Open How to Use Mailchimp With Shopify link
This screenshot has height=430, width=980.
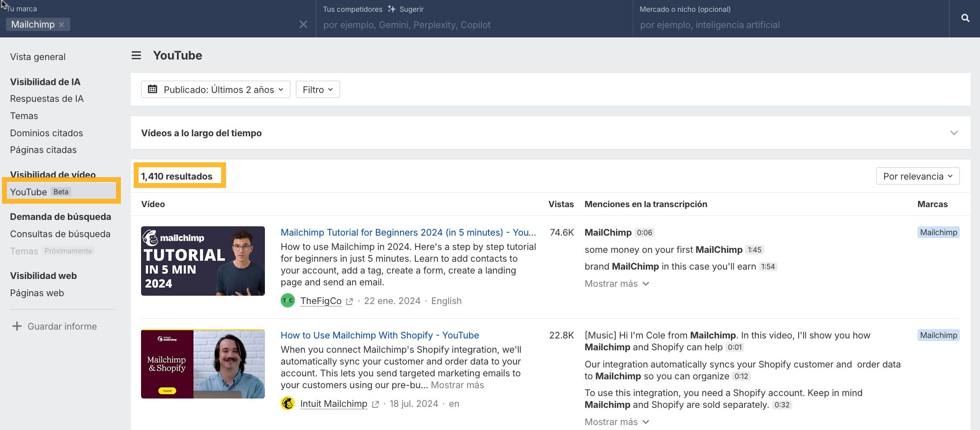click(x=379, y=335)
